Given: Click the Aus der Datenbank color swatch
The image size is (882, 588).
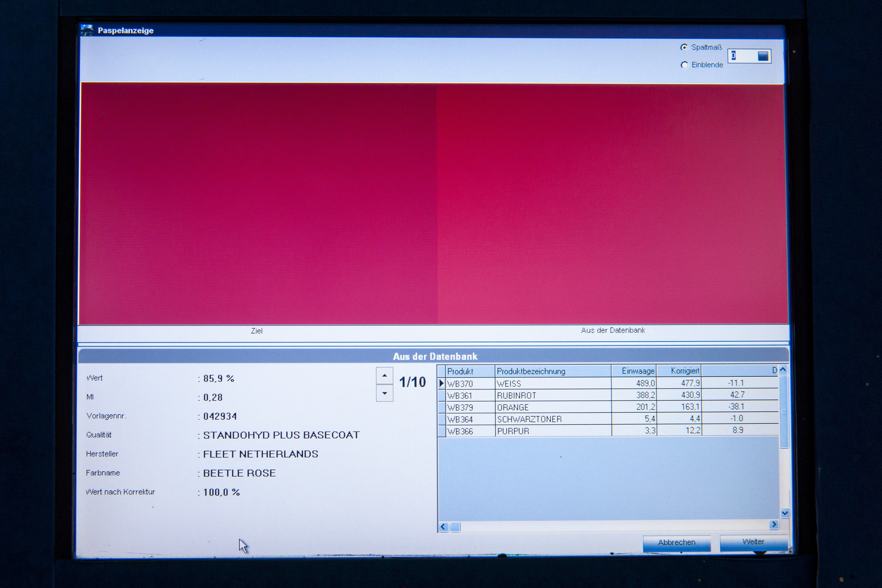Looking at the screenshot, I should pyautogui.click(x=612, y=204).
